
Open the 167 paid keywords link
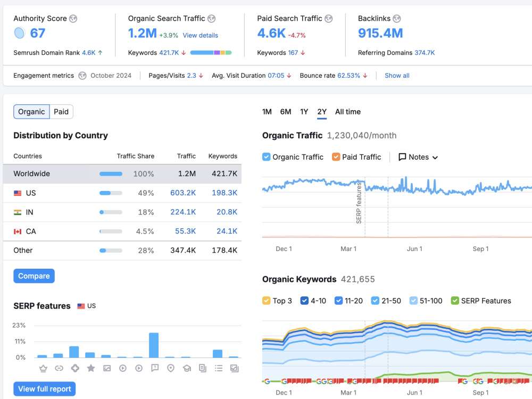pos(293,53)
